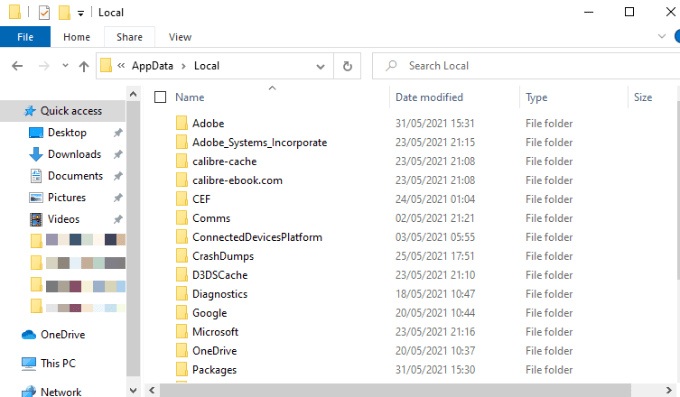Open the address bar history dropdown

point(320,66)
